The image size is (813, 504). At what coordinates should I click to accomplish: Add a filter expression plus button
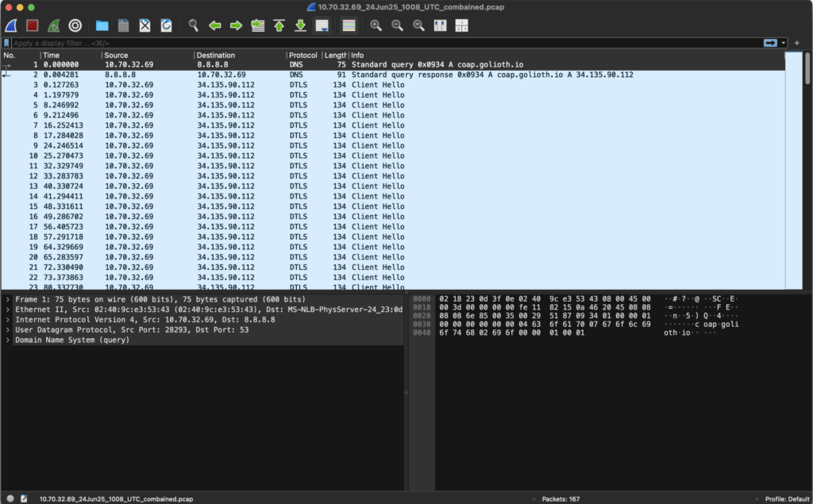click(x=797, y=43)
